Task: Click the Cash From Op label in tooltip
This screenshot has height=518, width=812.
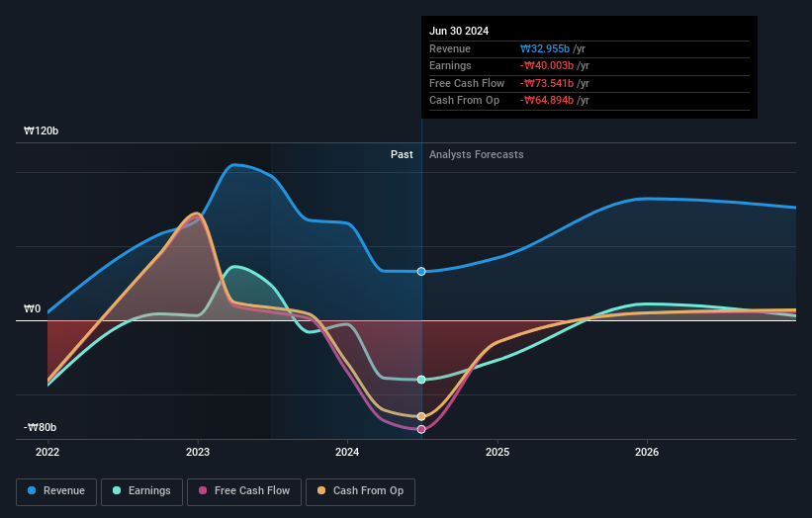Action: point(465,101)
